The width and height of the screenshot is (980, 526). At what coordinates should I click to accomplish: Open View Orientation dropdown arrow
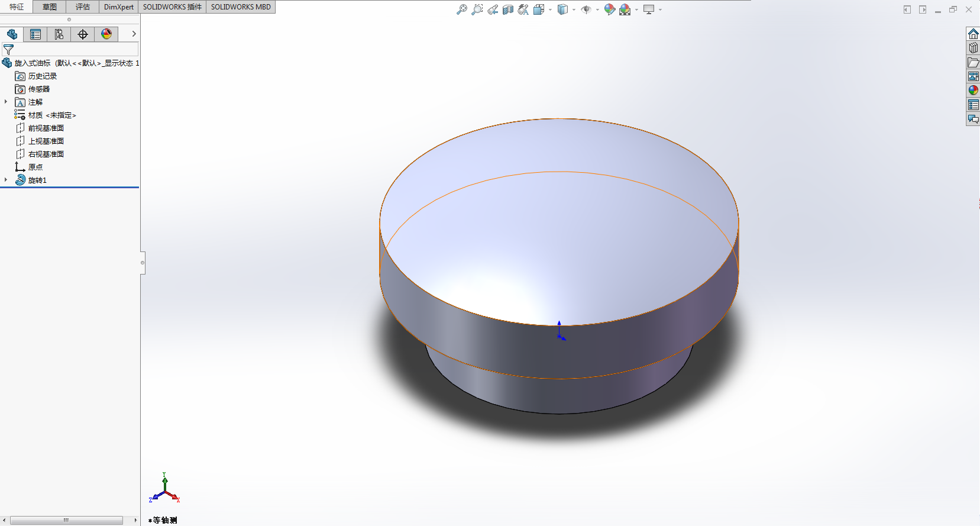click(550, 9)
